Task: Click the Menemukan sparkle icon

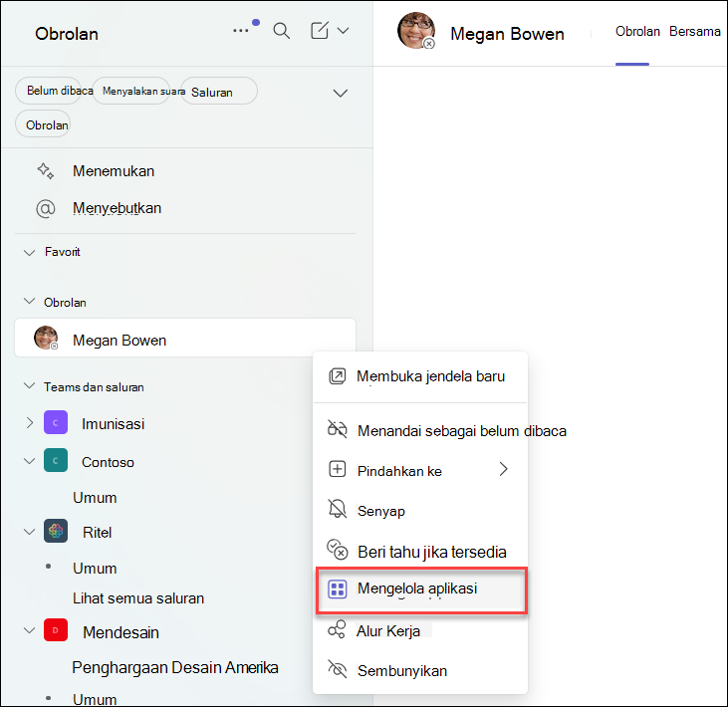Action: tap(46, 171)
